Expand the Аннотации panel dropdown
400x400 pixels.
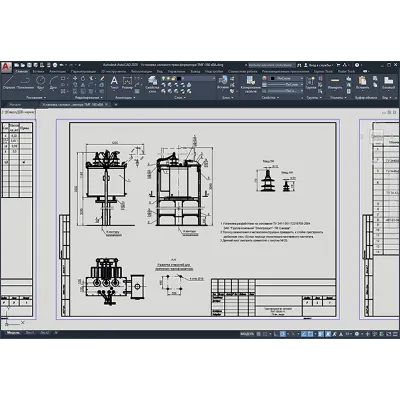[x=125, y=98]
